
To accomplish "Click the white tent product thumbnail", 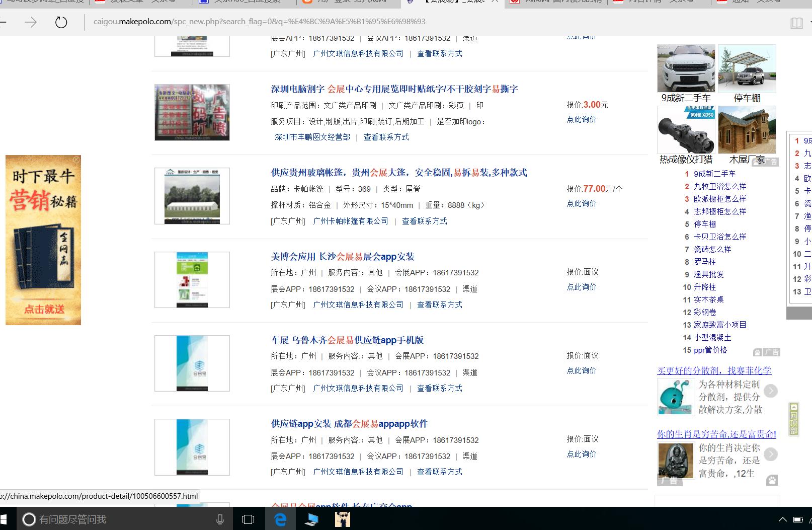I will click(x=192, y=196).
